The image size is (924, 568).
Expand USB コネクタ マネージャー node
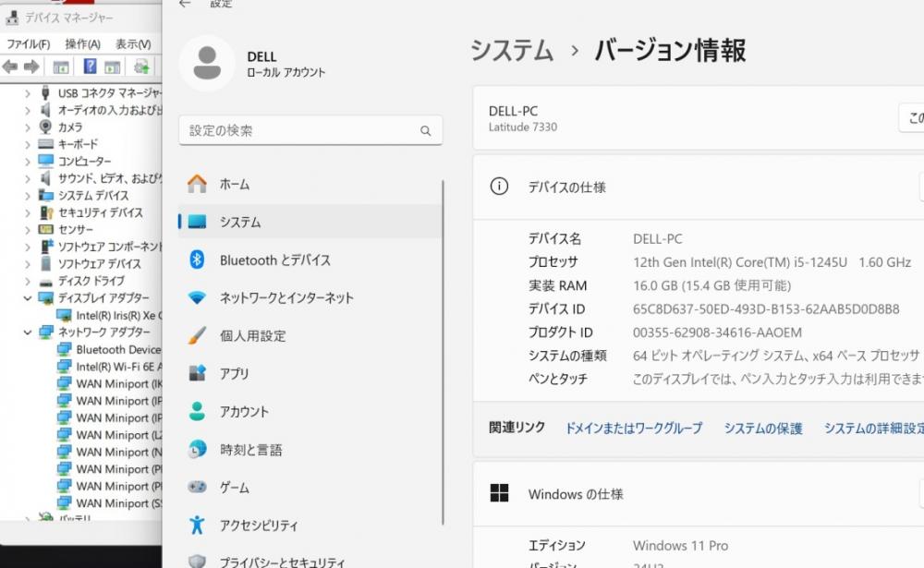[27, 93]
